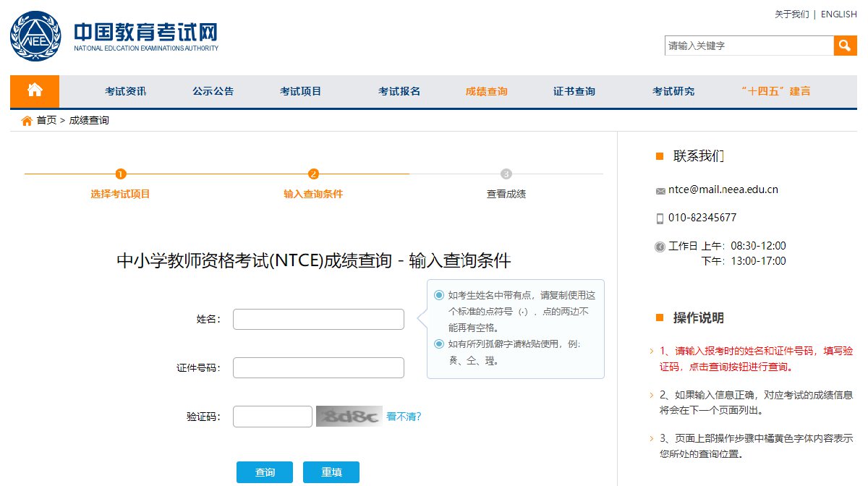Image resolution: width=868 pixels, height=486 pixels.
Task: Click the mobile phone icon
Action: coord(660,218)
